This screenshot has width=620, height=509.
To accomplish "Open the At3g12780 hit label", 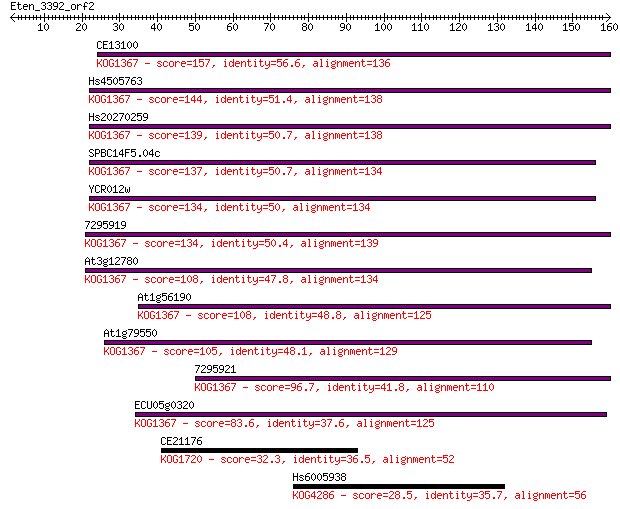I will coord(112,261).
